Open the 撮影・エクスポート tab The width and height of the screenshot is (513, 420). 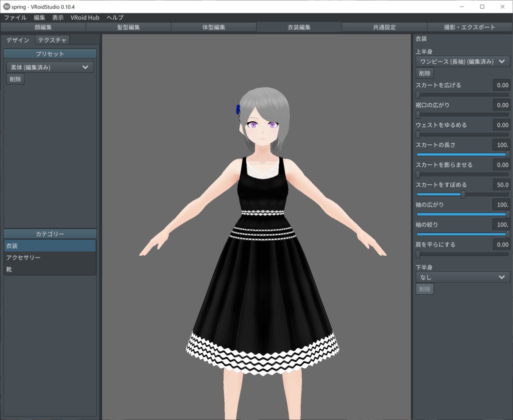coord(469,28)
